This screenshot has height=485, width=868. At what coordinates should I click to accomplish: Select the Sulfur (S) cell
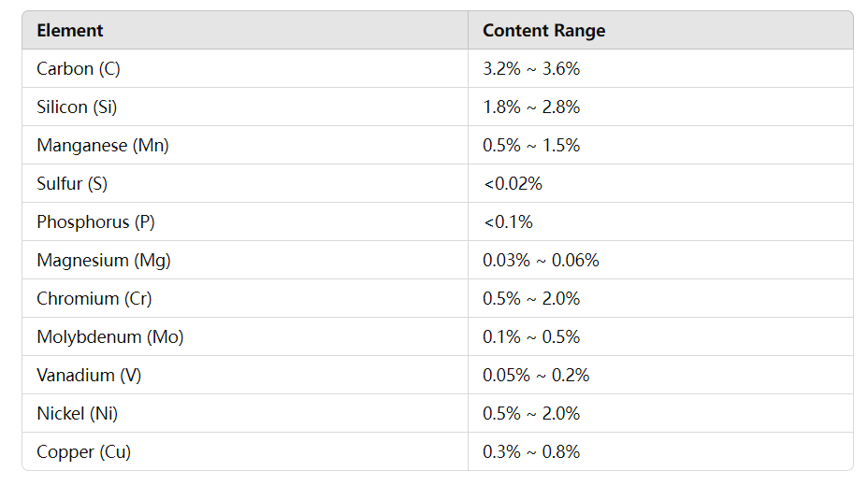tap(245, 183)
